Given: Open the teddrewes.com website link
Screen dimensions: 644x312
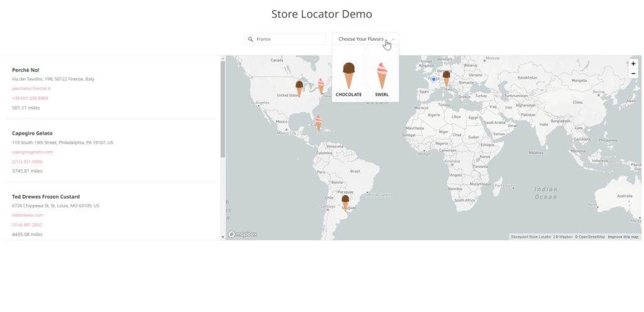Looking at the screenshot, I should click(28, 215).
